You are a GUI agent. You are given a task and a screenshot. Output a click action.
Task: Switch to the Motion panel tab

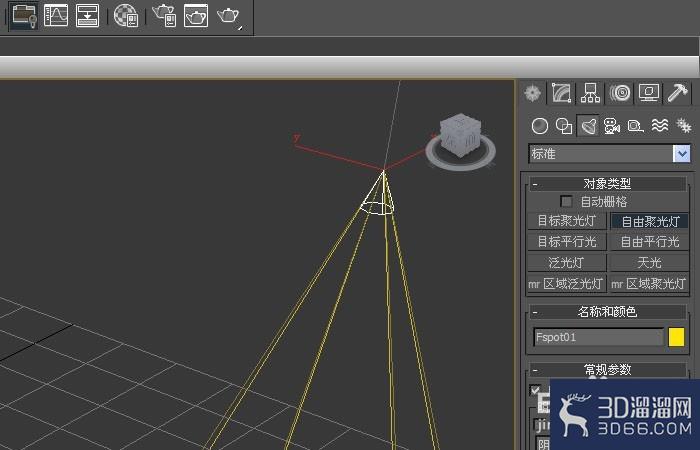[x=620, y=93]
